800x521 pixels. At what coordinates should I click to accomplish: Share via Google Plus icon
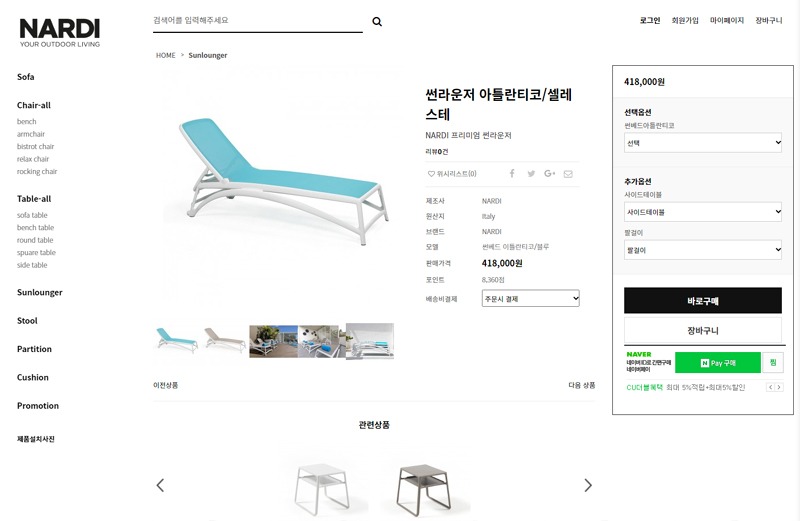tap(549, 173)
